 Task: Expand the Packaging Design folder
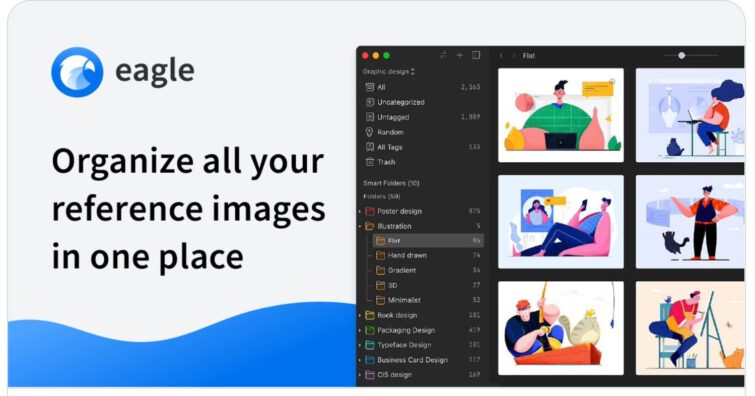[x=360, y=330]
